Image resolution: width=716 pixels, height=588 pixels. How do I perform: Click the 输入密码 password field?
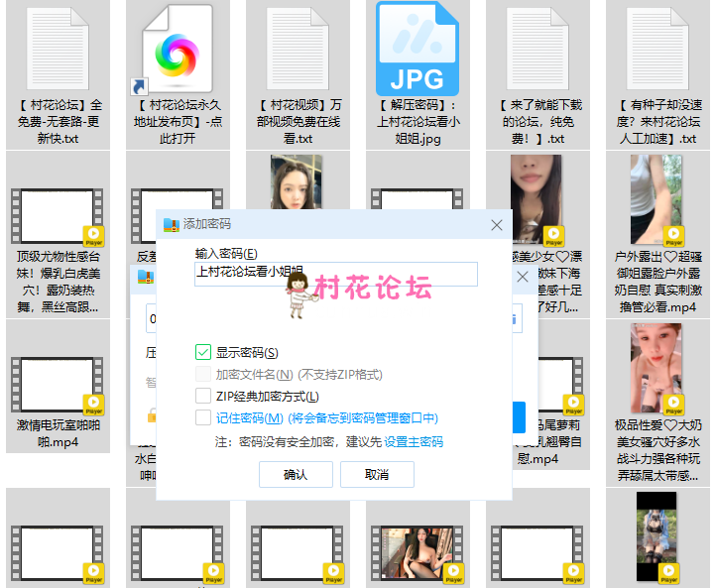pyautogui.click(x=336, y=274)
